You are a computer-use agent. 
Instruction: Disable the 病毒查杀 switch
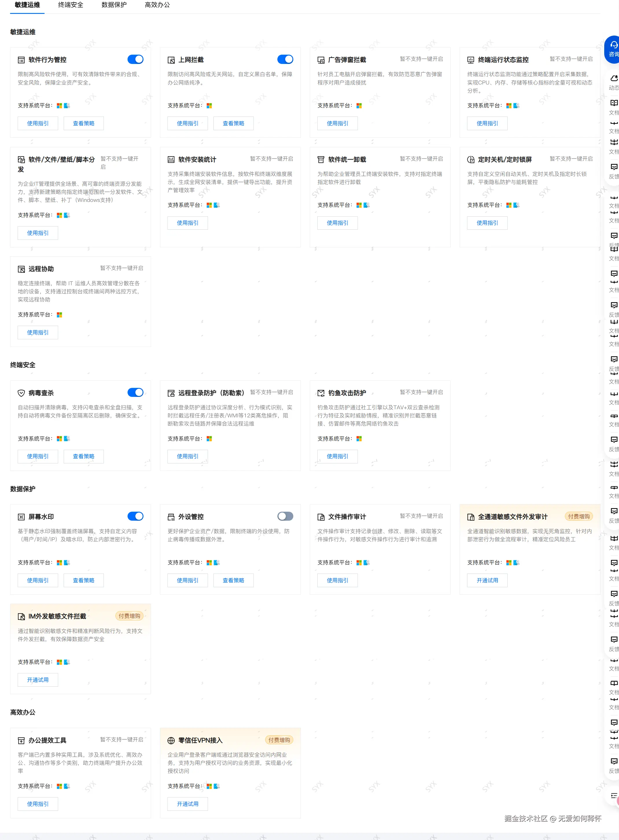[x=135, y=392]
